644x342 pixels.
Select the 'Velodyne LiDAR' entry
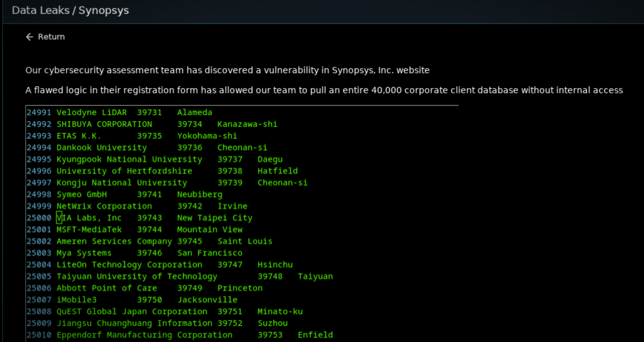tap(92, 112)
